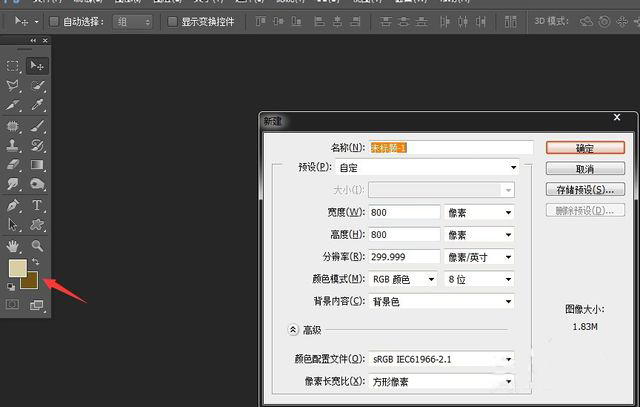Swap foreground and background colors

[x=36, y=261]
